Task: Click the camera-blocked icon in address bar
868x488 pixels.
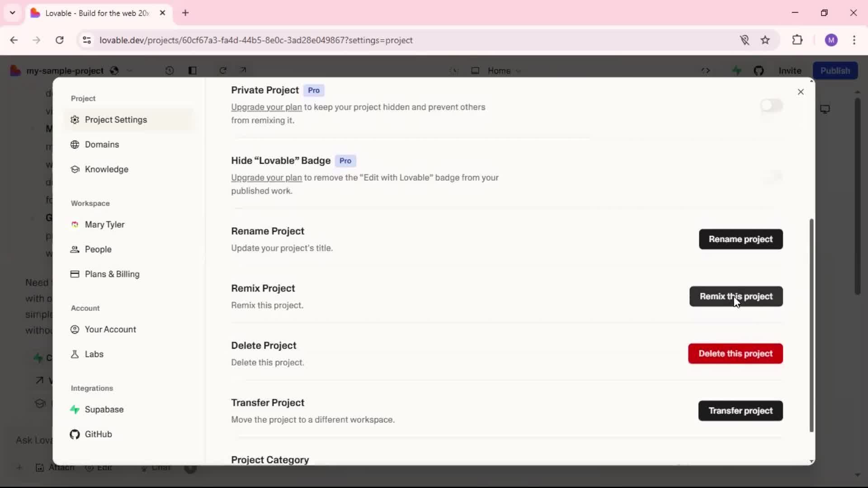Action: coord(745,40)
